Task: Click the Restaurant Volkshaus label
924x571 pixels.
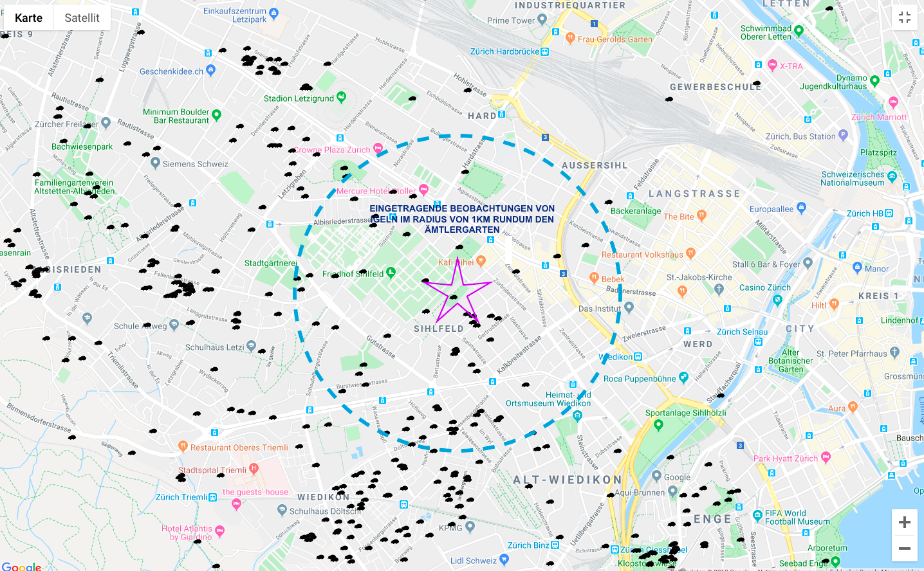Action: pos(642,255)
